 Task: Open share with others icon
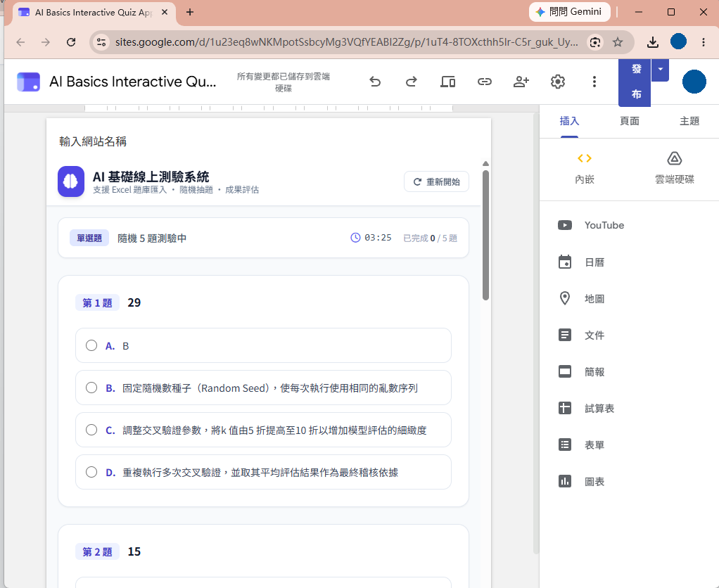521,82
